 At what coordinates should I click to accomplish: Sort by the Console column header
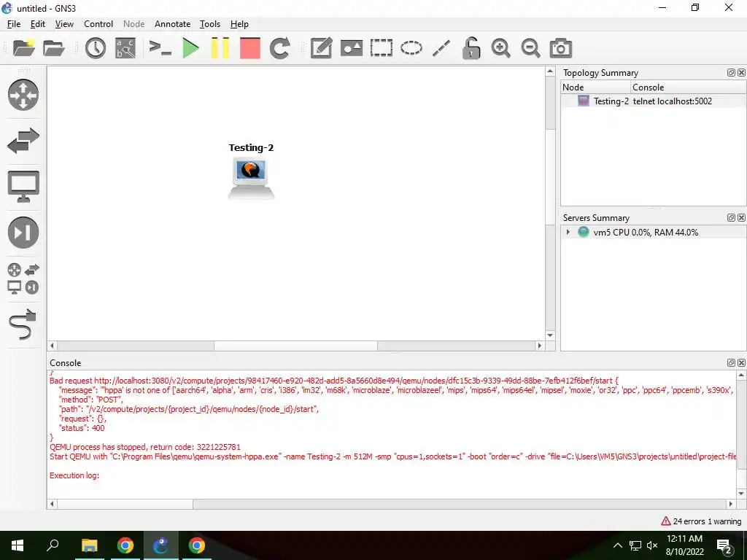(x=689, y=87)
